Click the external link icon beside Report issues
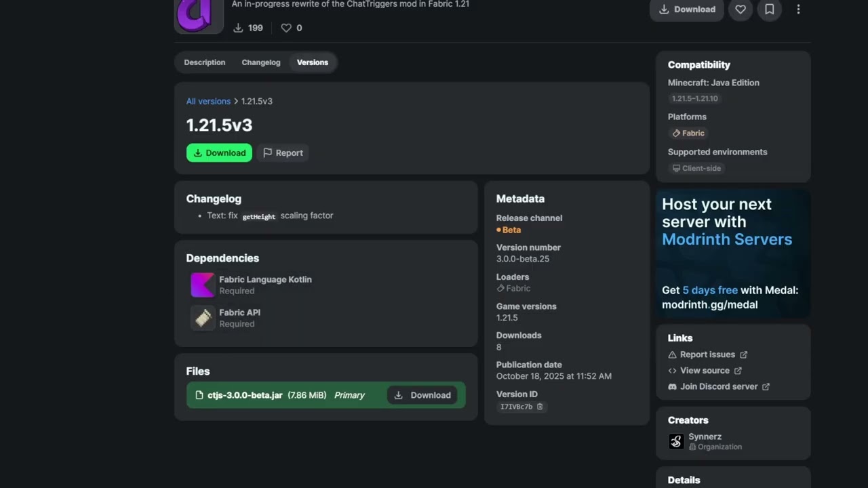Image resolution: width=868 pixels, height=488 pixels. click(743, 354)
